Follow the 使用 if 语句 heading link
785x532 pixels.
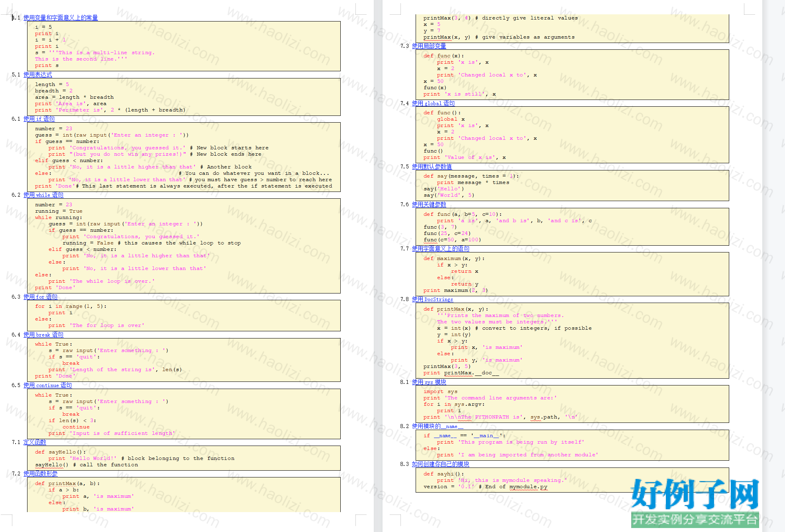pos(39,119)
